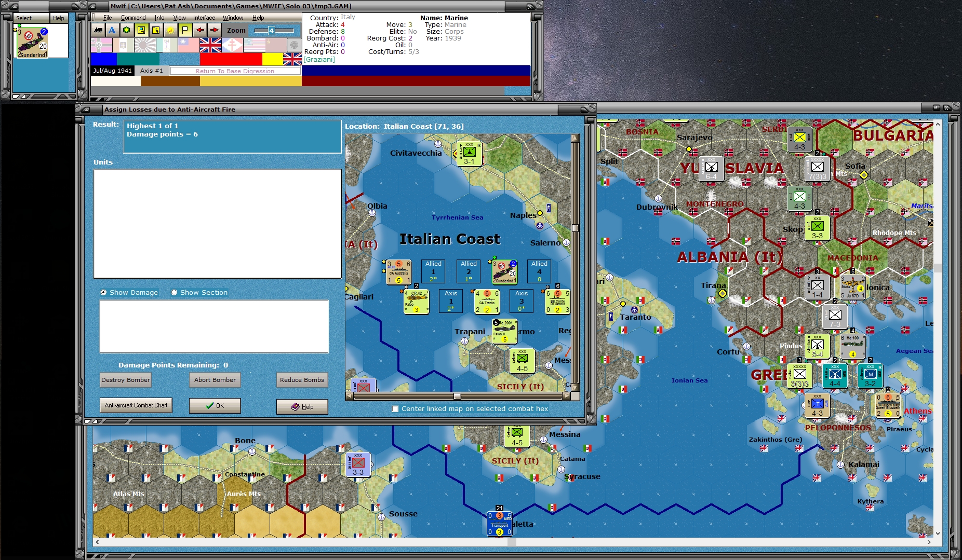Viewport: 962px width, 560px height.
Task: Click the Destroy Bomber button
Action: click(x=126, y=380)
